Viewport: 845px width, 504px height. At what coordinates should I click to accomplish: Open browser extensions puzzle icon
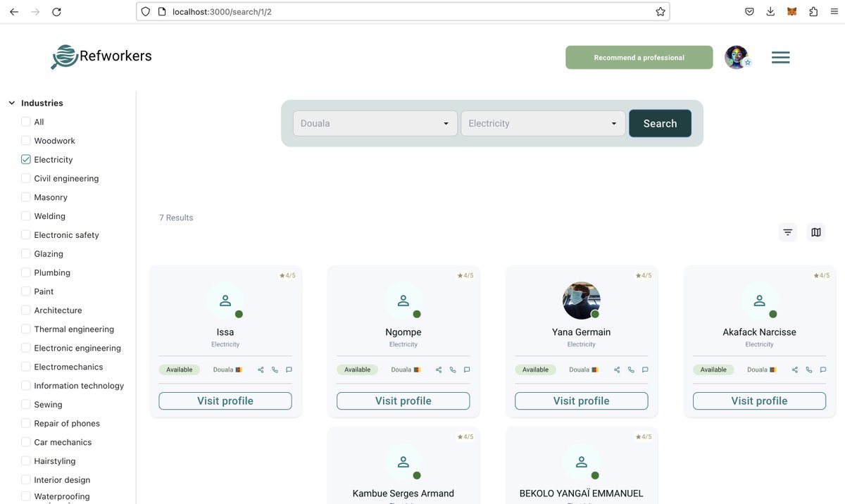(x=813, y=12)
